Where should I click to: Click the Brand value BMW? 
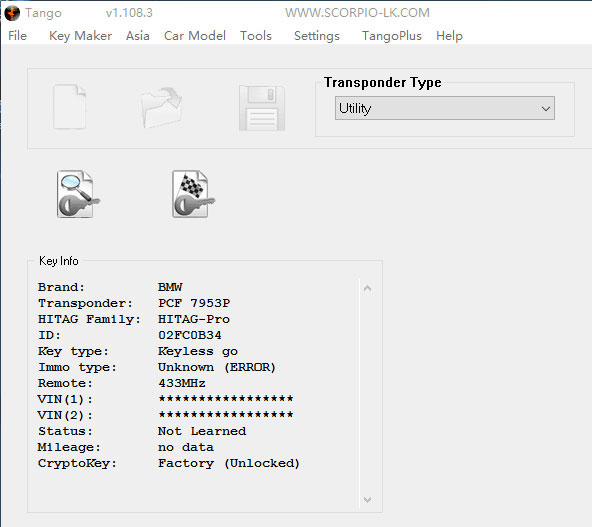pos(170,287)
